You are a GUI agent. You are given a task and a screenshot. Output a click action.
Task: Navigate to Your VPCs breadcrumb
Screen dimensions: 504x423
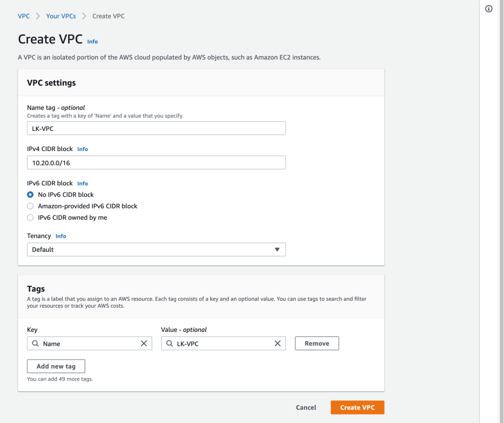[x=61, y=16]
